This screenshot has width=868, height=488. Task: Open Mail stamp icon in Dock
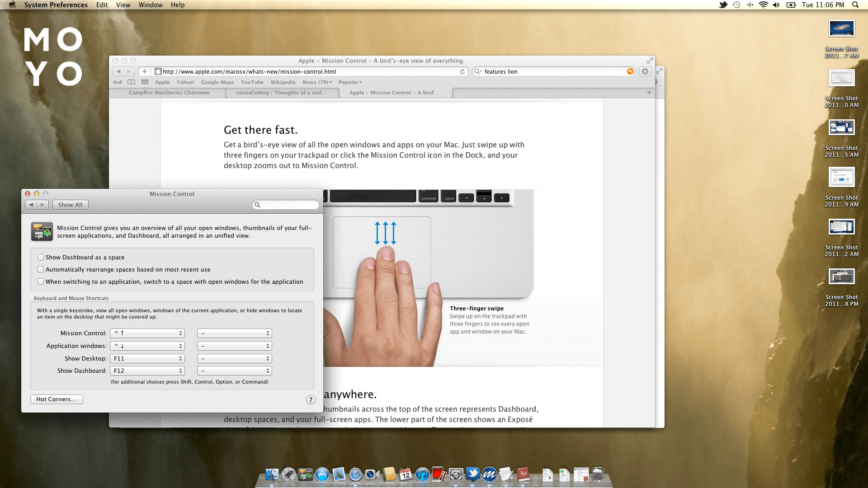(339, 474)
